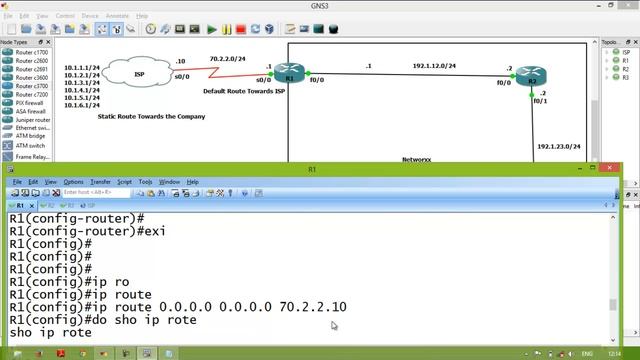Reload all devices icon in GNS3
The height and width of the screenshot is (360, 640).
coord(256,29)
